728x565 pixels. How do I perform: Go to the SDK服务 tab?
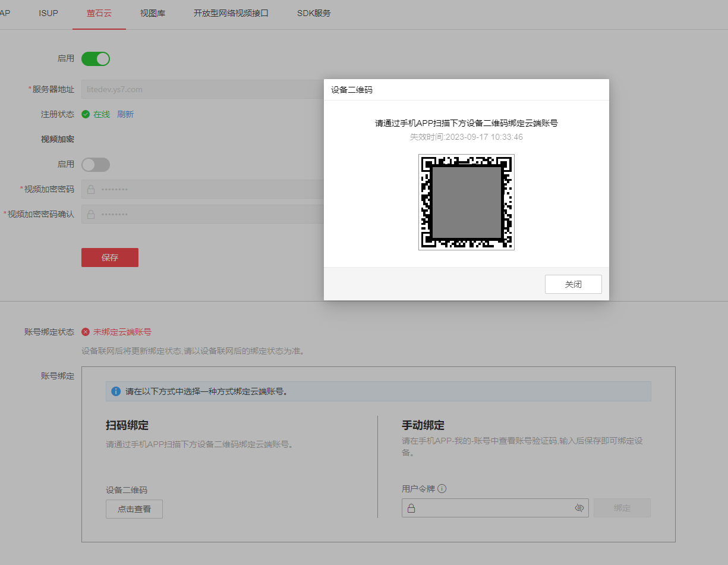tap(314, 13)
